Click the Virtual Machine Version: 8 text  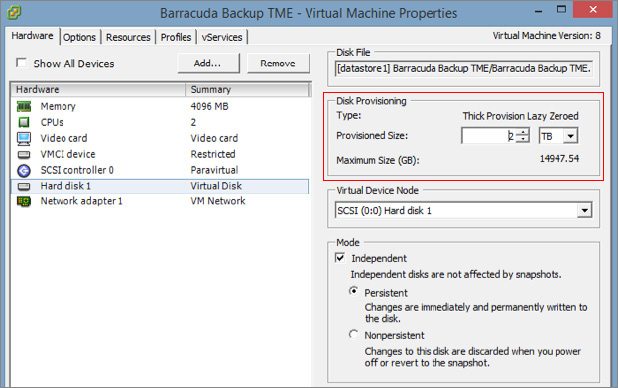coord(547,36)
